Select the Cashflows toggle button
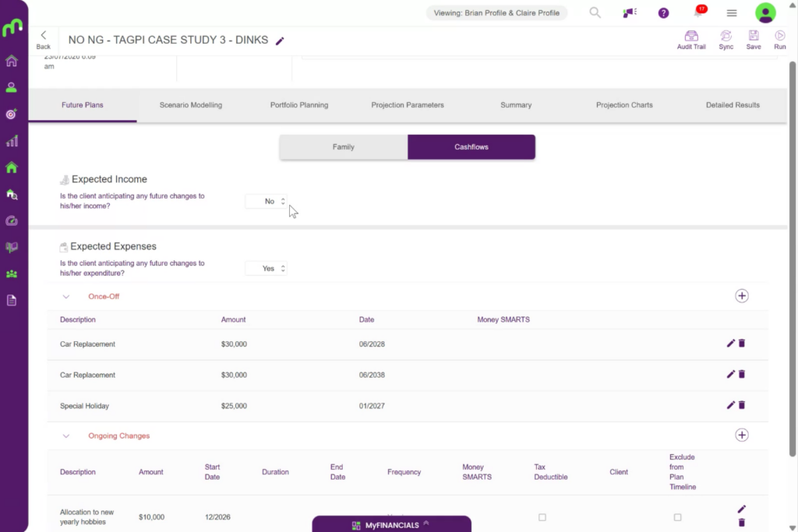This screenshot has width=798, height=532. coord(471,147)
